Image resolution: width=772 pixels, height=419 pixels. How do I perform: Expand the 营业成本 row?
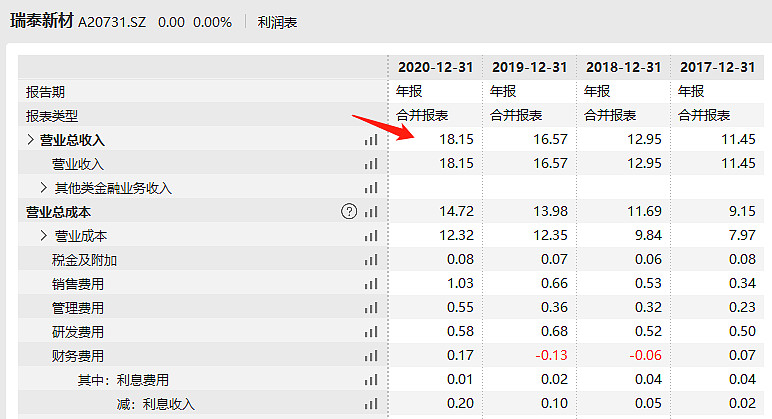pos(43,236)
